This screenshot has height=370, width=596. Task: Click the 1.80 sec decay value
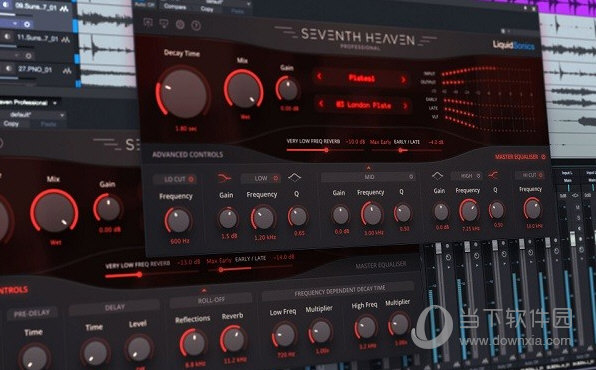(x=186, y=129)
